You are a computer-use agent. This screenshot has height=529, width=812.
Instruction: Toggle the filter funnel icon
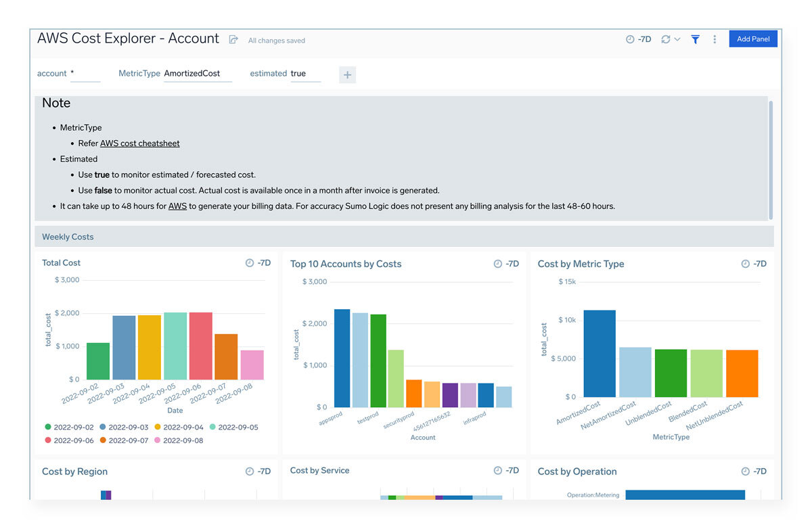(695, 40)
